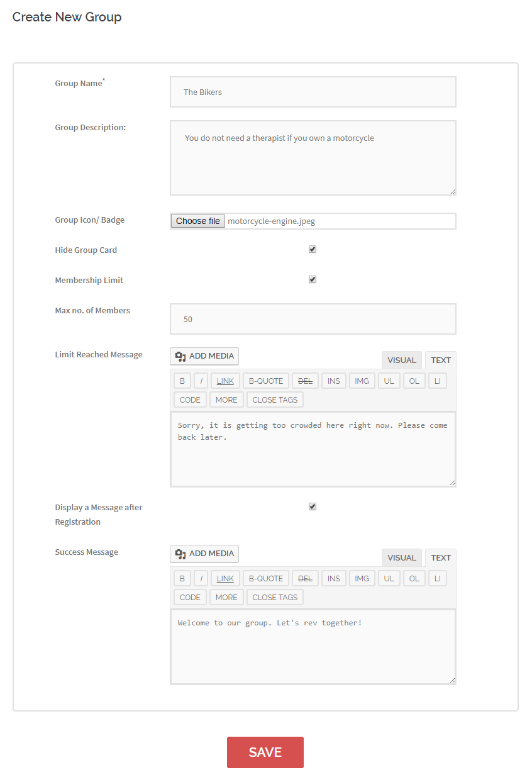Toggle bold in Limit Reached Message editor

tap(182, 381)
